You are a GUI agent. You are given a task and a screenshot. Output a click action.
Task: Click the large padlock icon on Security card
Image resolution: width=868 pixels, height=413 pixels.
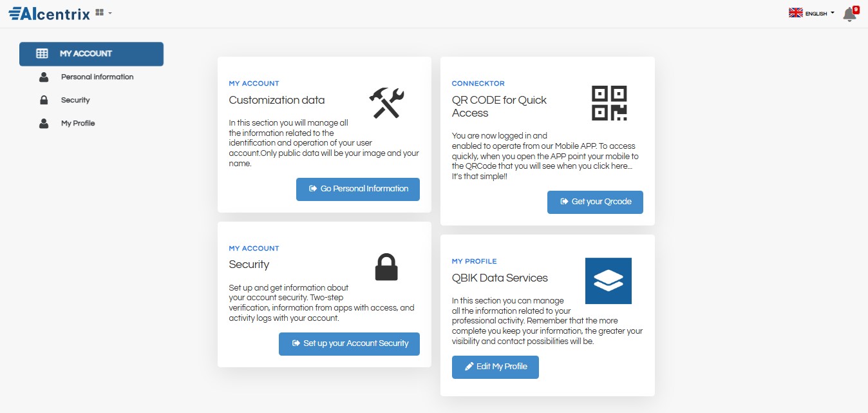(386, 267)
